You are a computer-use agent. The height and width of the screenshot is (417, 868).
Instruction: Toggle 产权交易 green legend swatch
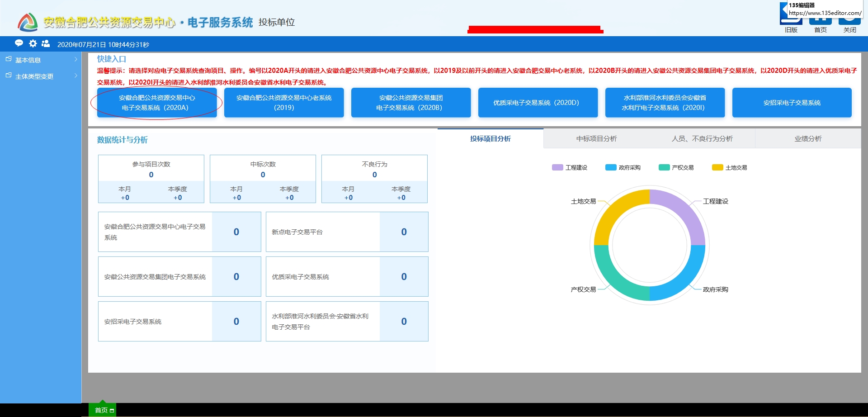[x=664, y=167]
